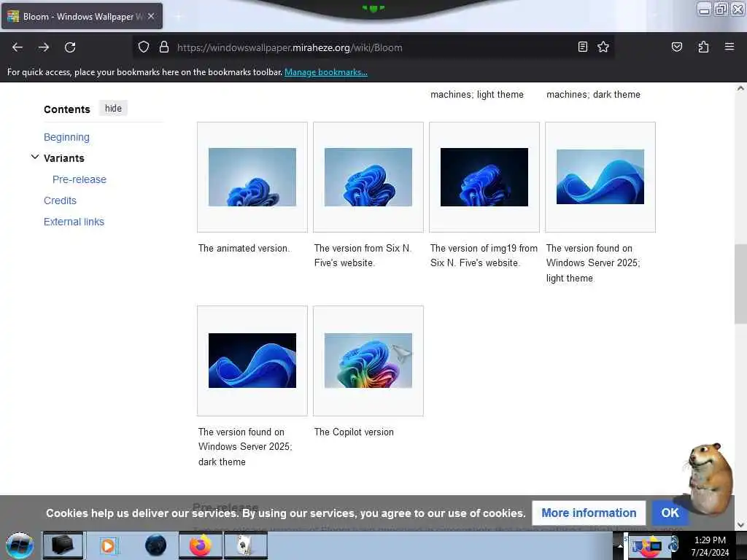Click the page vertical scrollbar thumb

740,284
